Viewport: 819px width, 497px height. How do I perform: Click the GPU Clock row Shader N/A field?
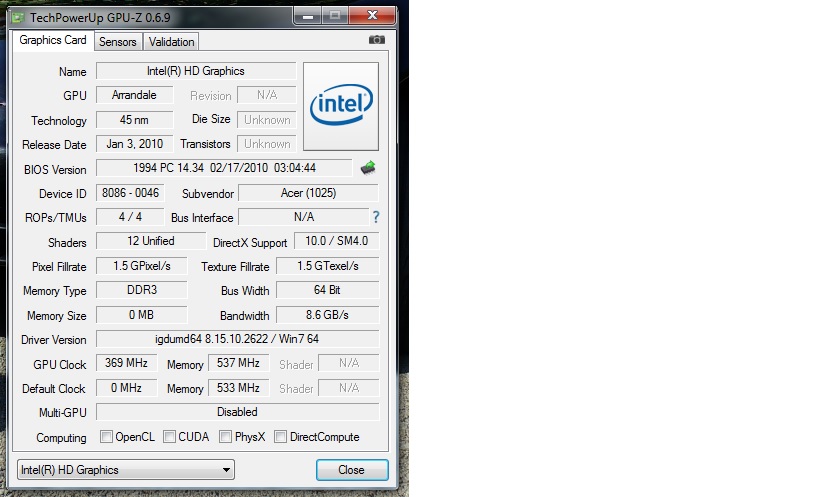(x=348, y=363)
